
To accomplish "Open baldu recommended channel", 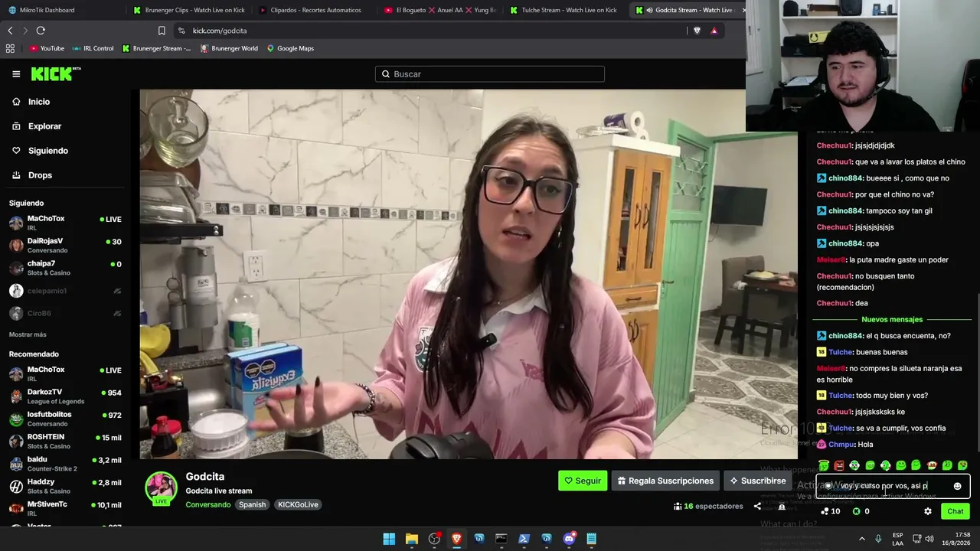I will [x=65, y=464].
